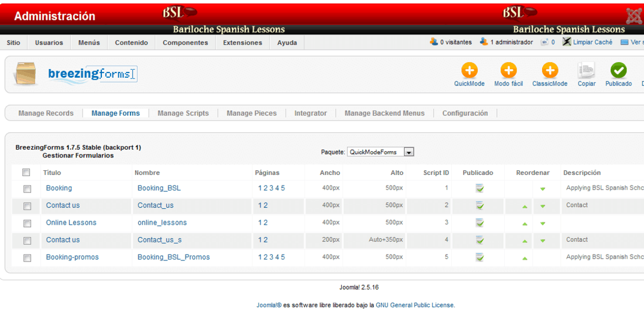The width and height of the screenshot is (644, 309).
Task: Move Booking_BSL form down in order
Action: (543, 189)
